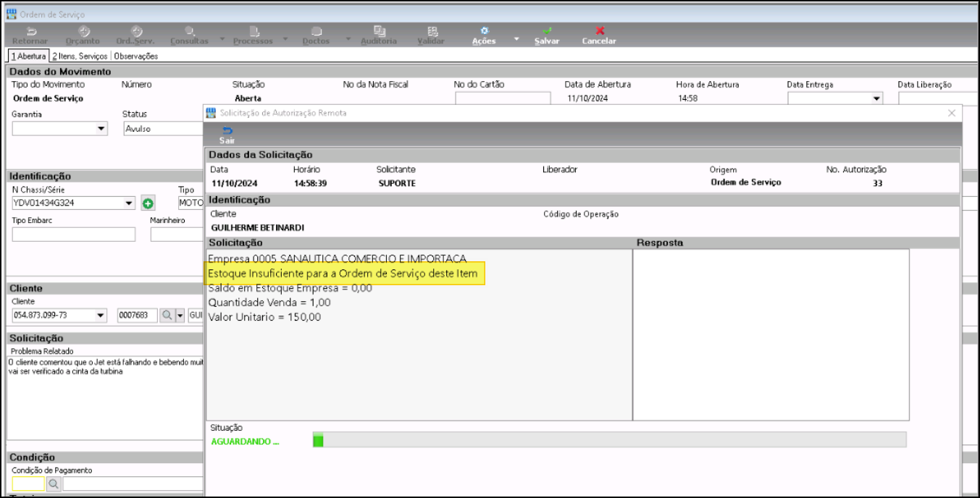Viewport: 980px width, 498px height.
Task: Click the red Cancelar icon
Action: 600,31
